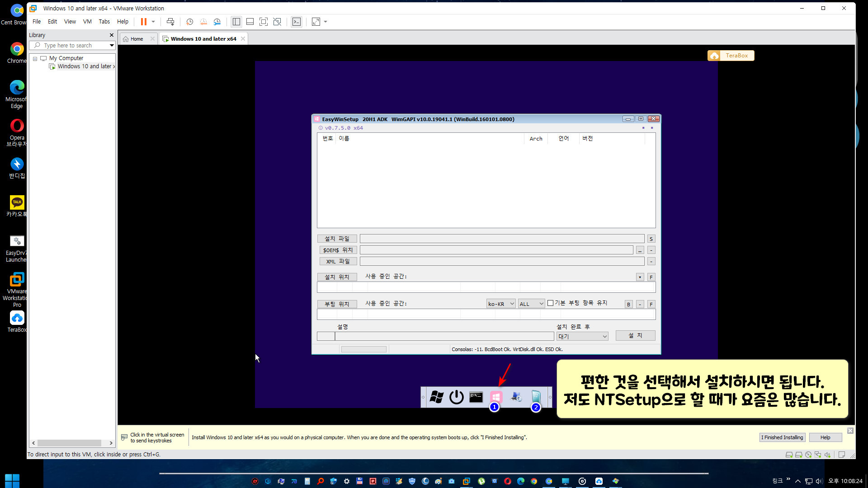
Task: Click the B button in the boot location row
Action: pos(628,305)
